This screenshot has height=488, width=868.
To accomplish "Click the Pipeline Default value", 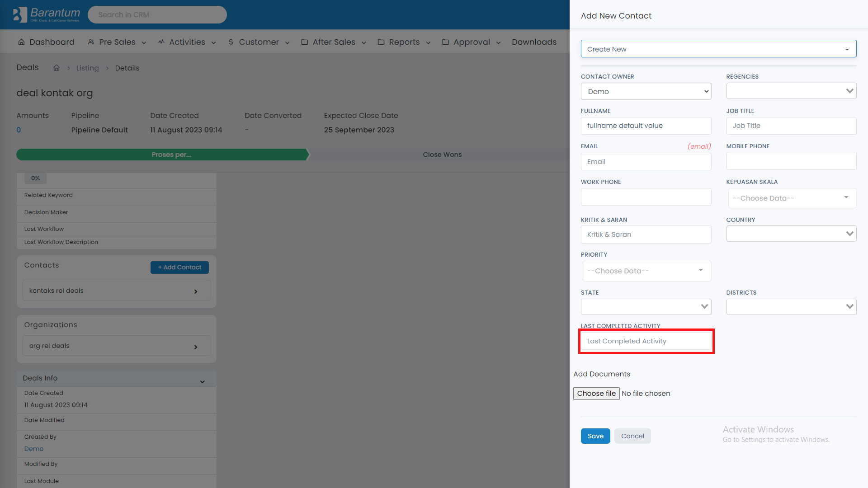I will click(x=99, y=130).
